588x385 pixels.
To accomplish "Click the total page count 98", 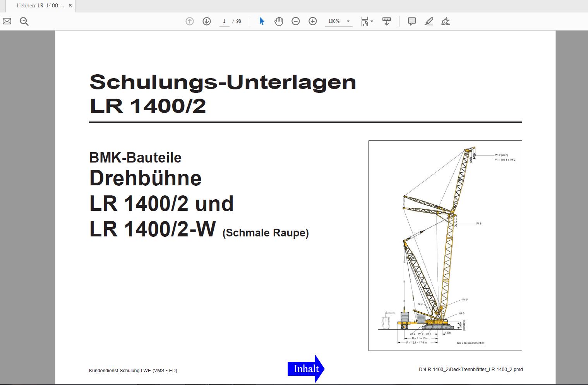I will click(x=238, y=21).
